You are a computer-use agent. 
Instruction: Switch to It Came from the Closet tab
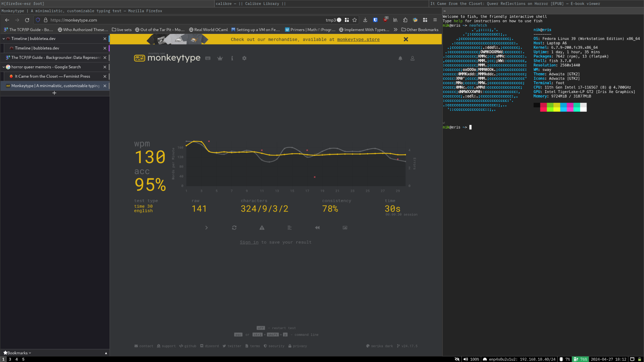coord(52,76)
